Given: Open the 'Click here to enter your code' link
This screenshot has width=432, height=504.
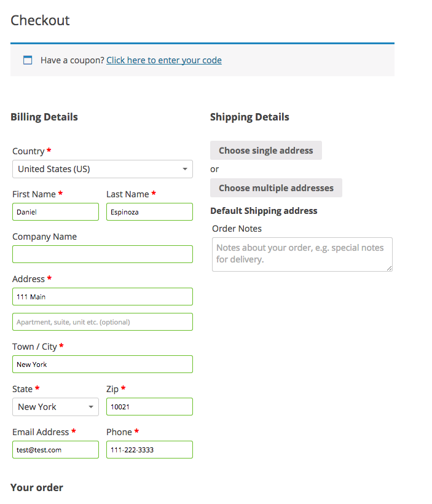Looking at the screenshot, I should click(163, 60).
